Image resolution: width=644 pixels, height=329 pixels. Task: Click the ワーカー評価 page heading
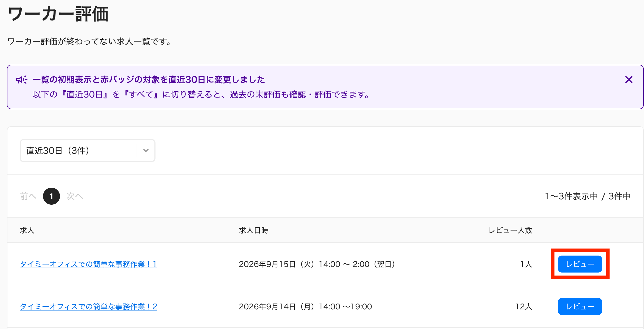(x=58, y=14)
